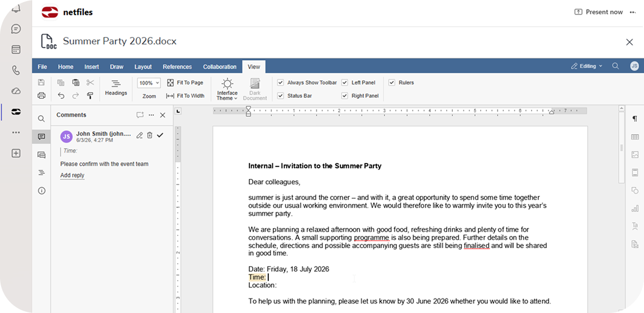
Task: Delete John Smith's comment with the trash icon
Action: pos(150,135)
